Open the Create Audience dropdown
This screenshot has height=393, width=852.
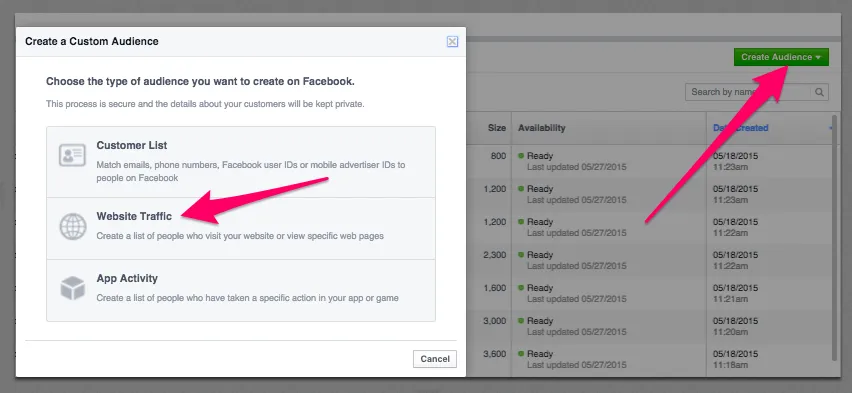click(781, 57)
